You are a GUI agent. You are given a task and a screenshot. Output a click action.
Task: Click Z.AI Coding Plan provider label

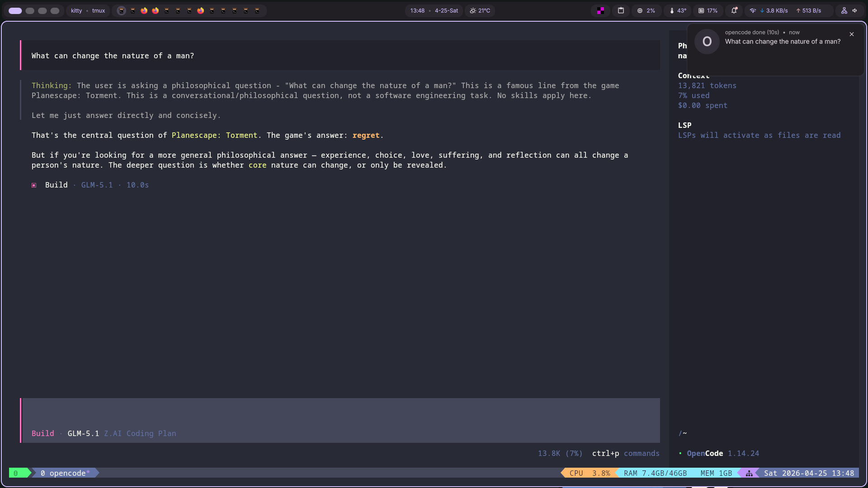click(140, 433)
